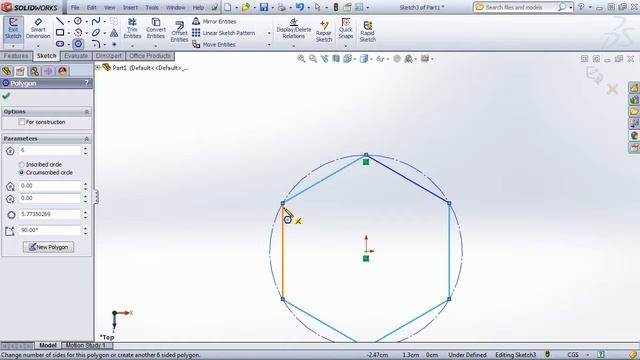This screenshot has width=640, height=360.
Task: Open the Edit menu
Action: [x=92, y=7]
